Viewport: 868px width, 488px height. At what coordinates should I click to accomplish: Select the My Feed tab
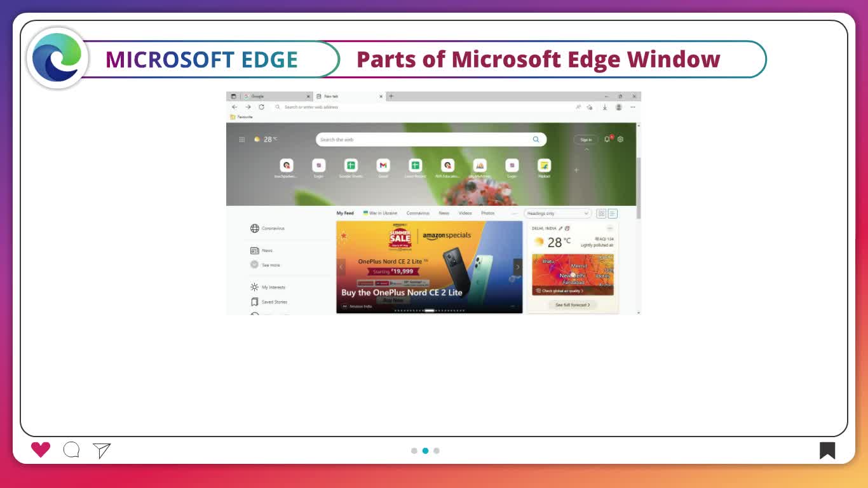pos(345,213)
